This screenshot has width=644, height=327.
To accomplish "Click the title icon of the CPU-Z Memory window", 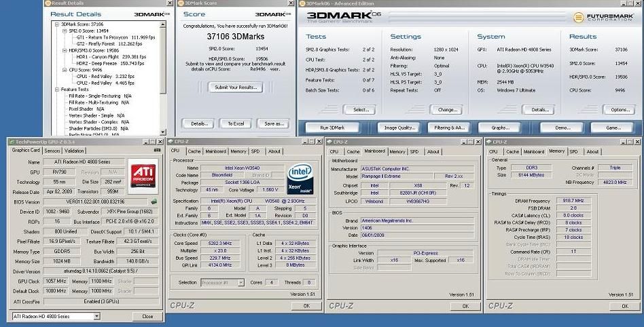I will (x=489, y=142).
